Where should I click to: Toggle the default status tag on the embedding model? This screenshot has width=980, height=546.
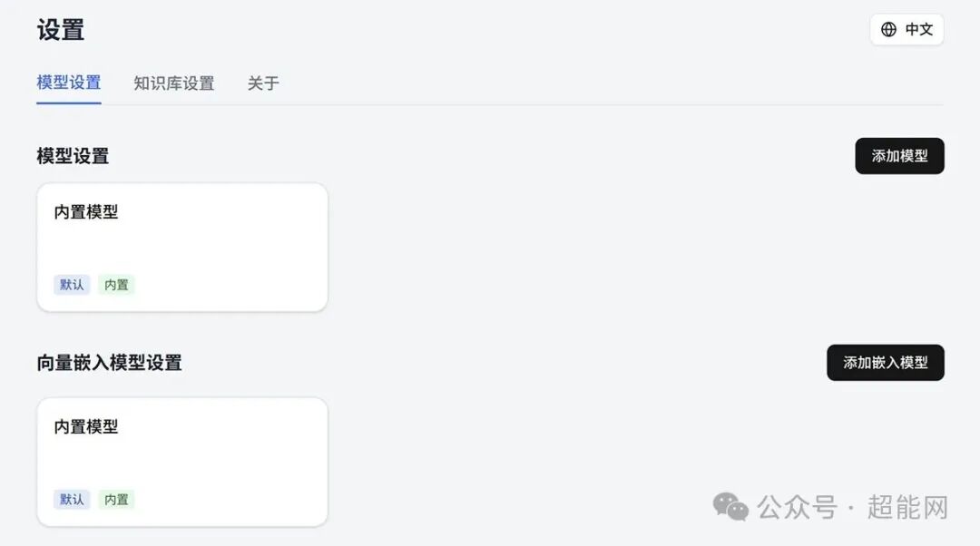point(72,499)
